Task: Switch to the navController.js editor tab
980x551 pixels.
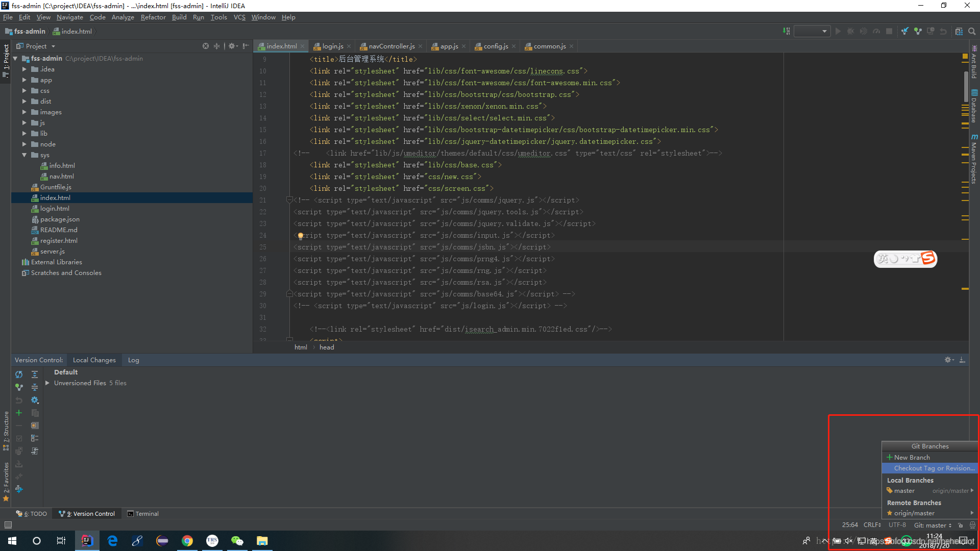Action: [391, 46]
